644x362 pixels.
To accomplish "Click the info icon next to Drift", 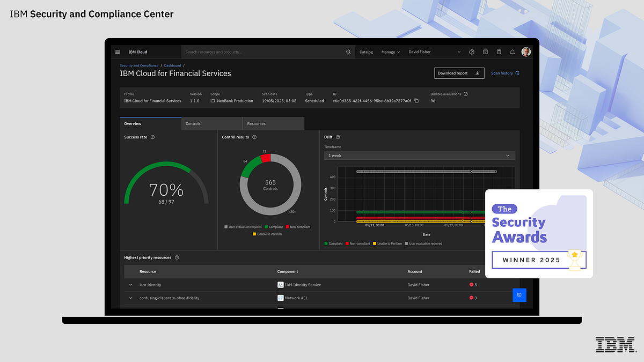I will [x=338, y=137].
